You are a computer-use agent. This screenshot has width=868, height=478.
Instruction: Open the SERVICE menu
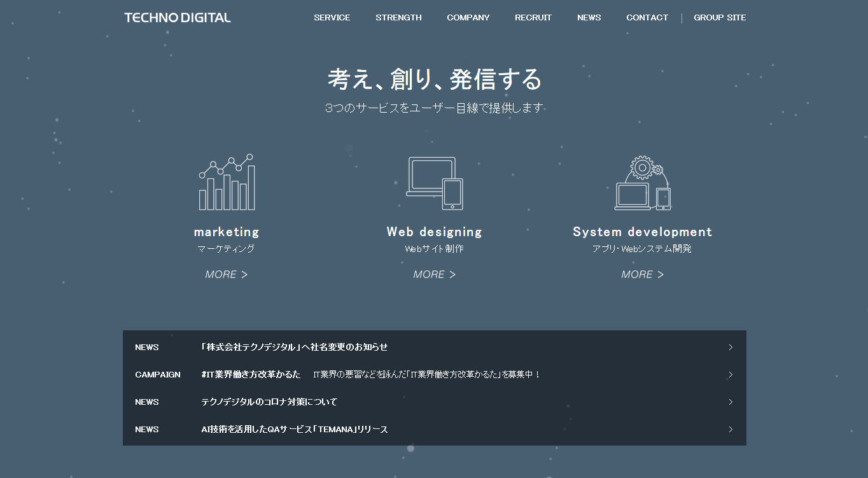point(332,17)
